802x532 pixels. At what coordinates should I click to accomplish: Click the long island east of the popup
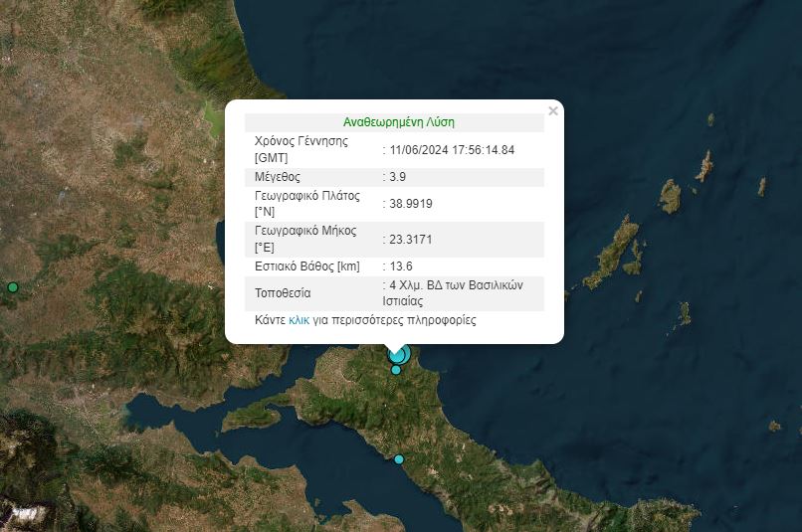(613, 255)
